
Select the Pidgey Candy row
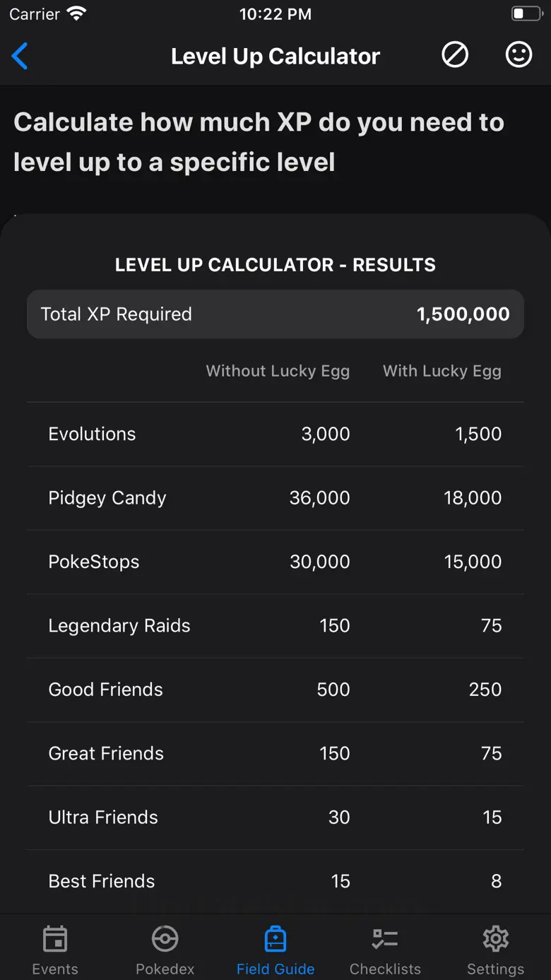coord(275,498)
